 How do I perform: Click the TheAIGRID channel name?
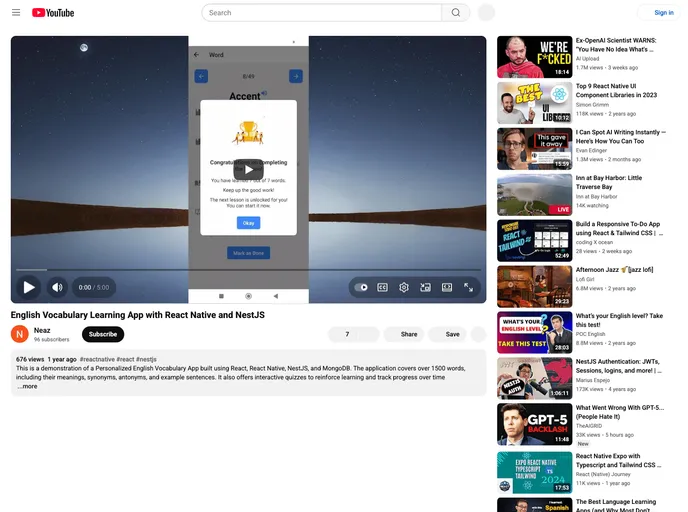click(x=589, y=426)
